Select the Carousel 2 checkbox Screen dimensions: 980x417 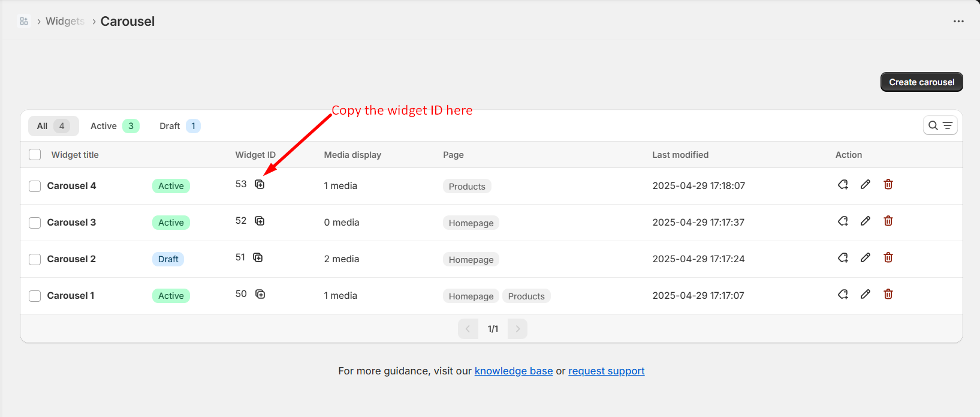35,259
